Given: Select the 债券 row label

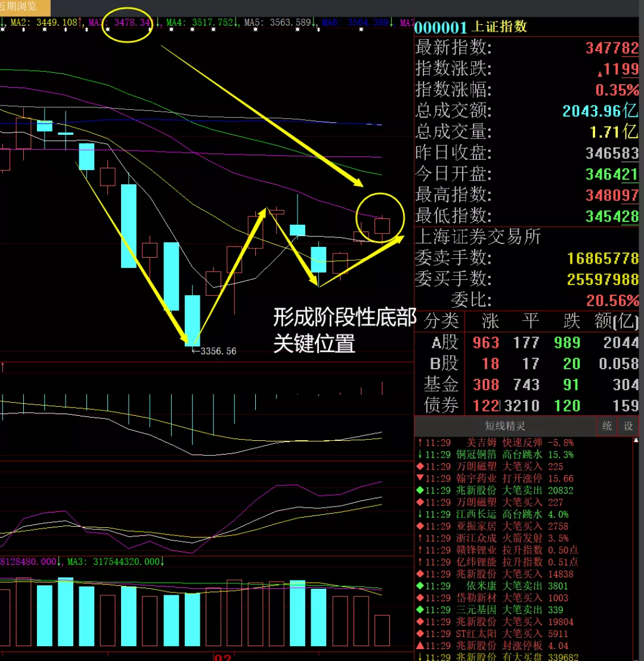Looking at the screenshot, I should (x=441, y=406).
